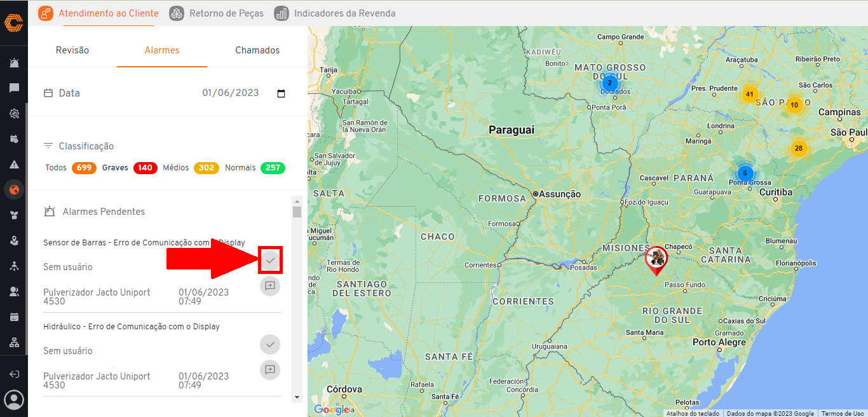The width and height of the screenshot is (868, 417).
Task: Filter by Normais 257 alarms
Action: [x=255, y=168]
